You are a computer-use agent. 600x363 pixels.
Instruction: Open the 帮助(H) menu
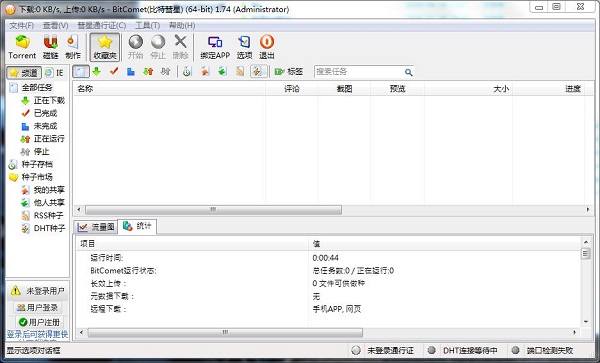(x=182, y=26)
